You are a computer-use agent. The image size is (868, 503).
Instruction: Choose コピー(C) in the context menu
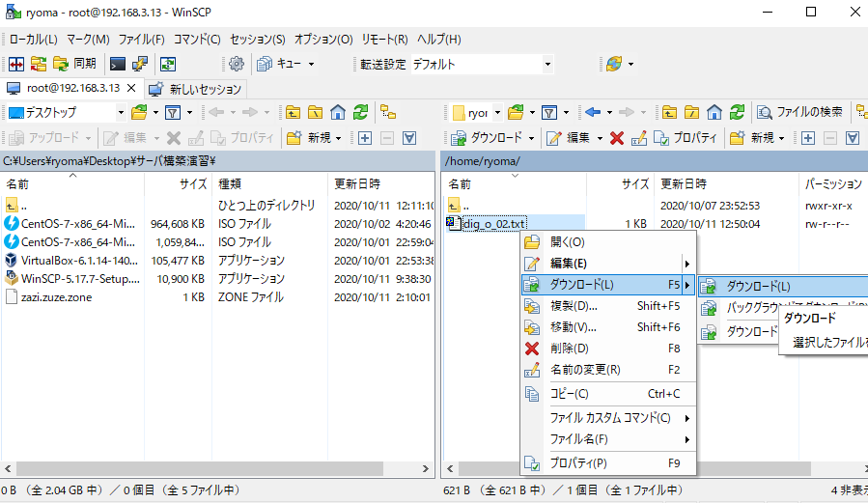(608, 394)
